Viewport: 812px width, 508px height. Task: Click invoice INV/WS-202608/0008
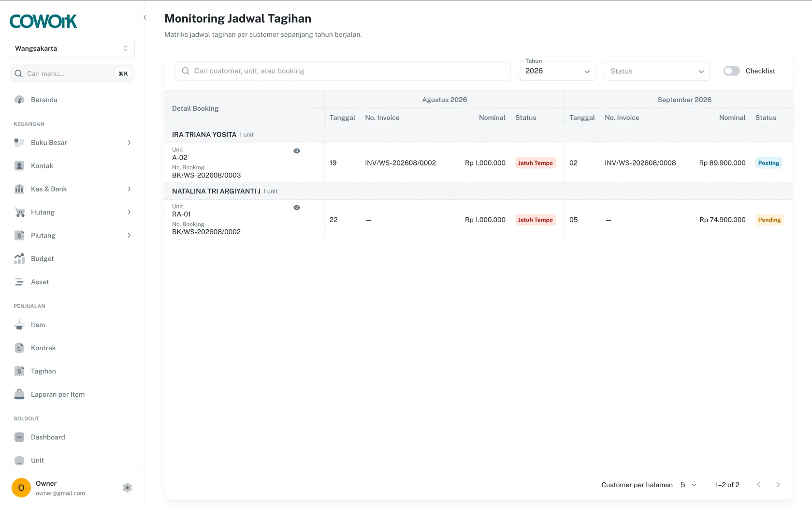pos(640,163)
